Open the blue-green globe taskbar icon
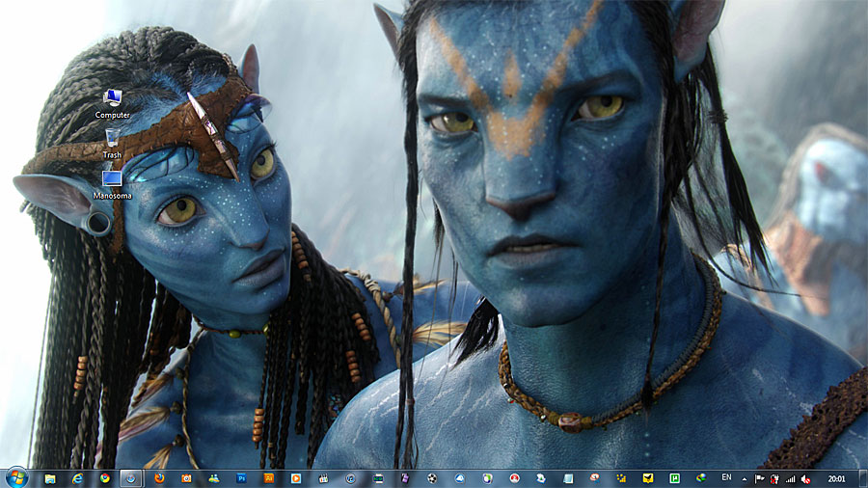The width and height of the screenshot is (868, 488). click(701, 478)
